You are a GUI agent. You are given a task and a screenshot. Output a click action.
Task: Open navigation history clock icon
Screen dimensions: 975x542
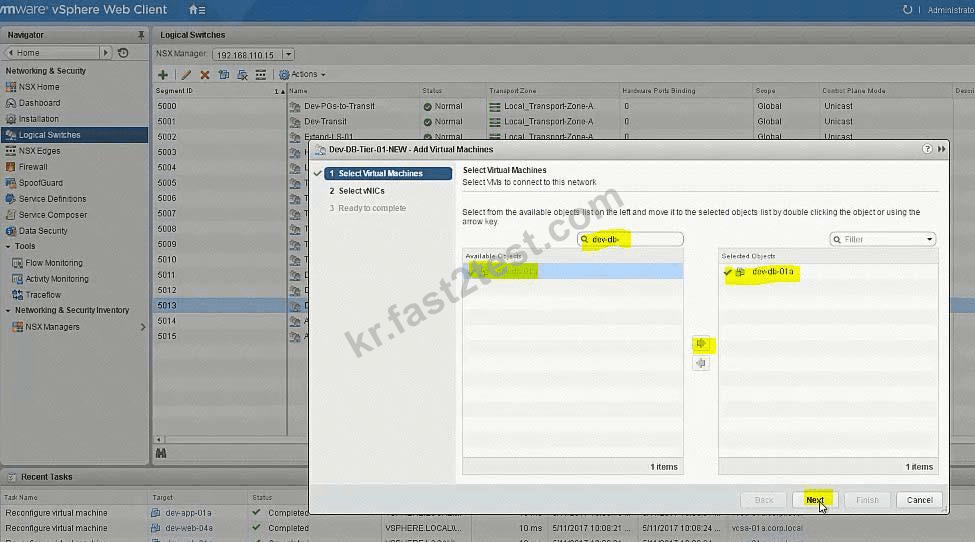123,53
